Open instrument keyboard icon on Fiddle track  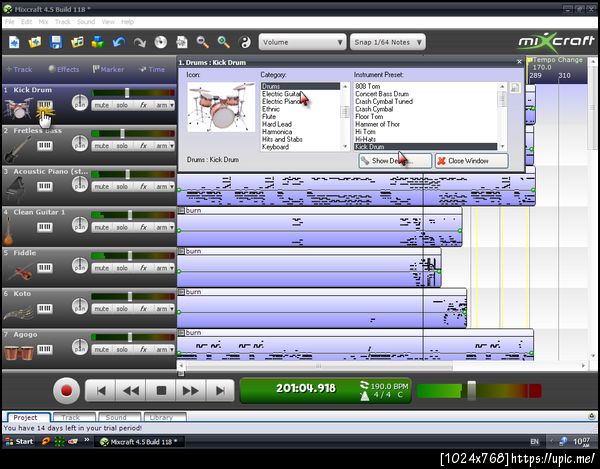point(45,268)
